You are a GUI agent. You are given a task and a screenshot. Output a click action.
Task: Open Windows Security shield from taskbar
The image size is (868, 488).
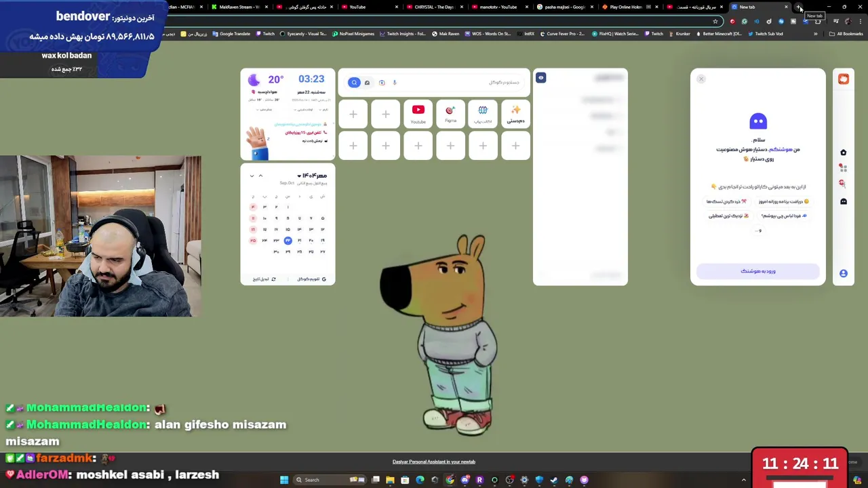pyautogui.click(x=539, y=480)
